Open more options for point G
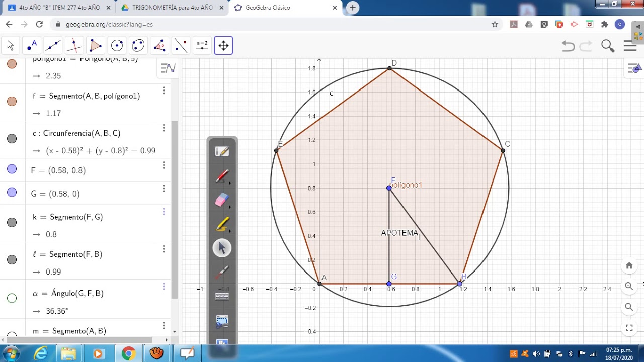Viewport: 644px width, 362px height. click(164, 189)
